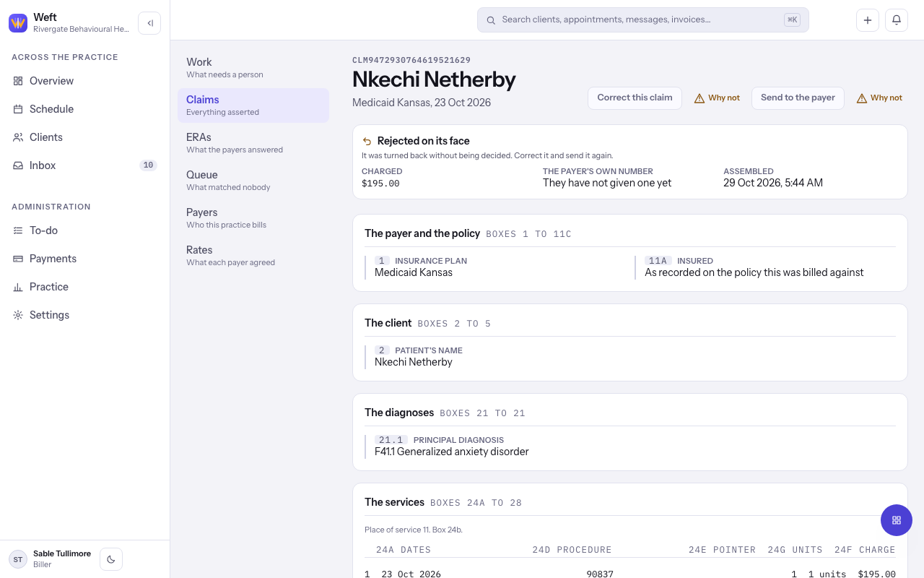Image resolution: width=924 pixels, height=578 pixels.
Task: Open the Queue tab
Action: click(x=253, y=181)
